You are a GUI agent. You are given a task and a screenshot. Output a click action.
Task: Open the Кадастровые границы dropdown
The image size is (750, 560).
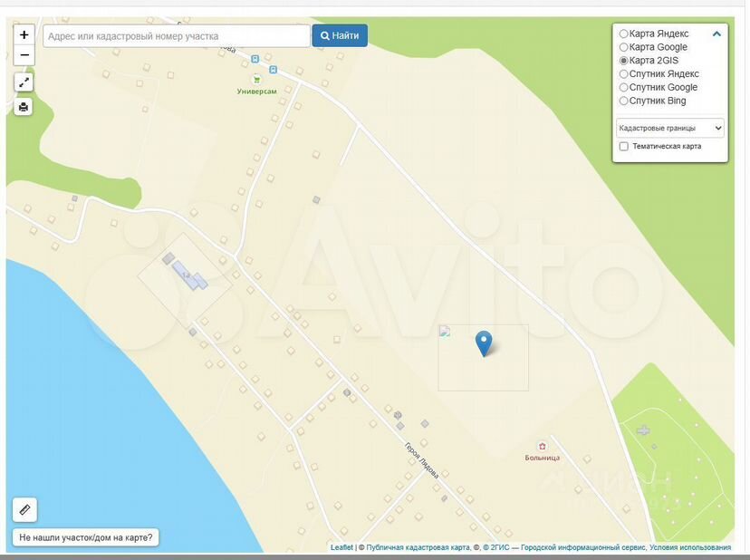[669, 128]
